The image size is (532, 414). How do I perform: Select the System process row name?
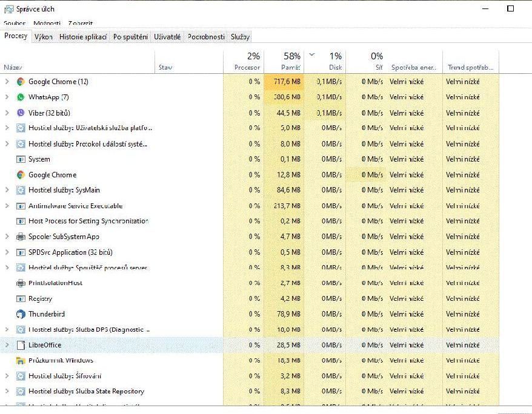(x=39, y=159)
